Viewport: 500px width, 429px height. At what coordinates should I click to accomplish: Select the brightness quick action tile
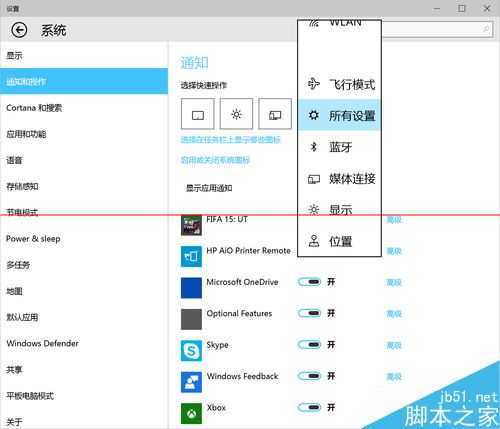(x=236, y=114)
